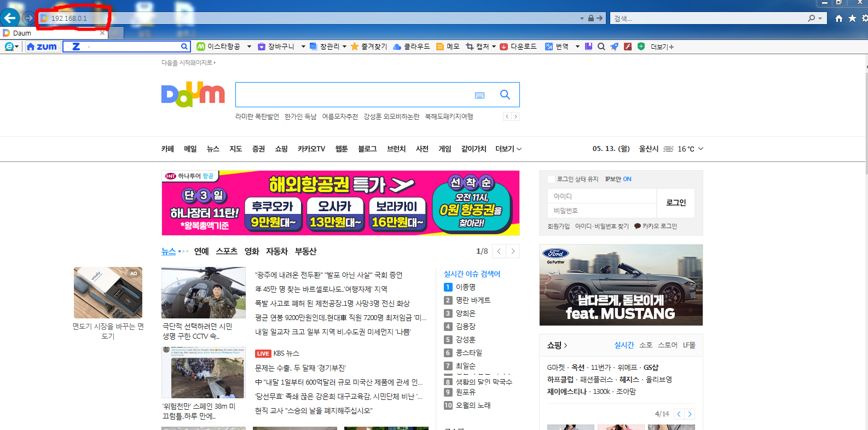Click the 로그인 button
The width and height of the screenshot is (868, 430).
(676, 203)
